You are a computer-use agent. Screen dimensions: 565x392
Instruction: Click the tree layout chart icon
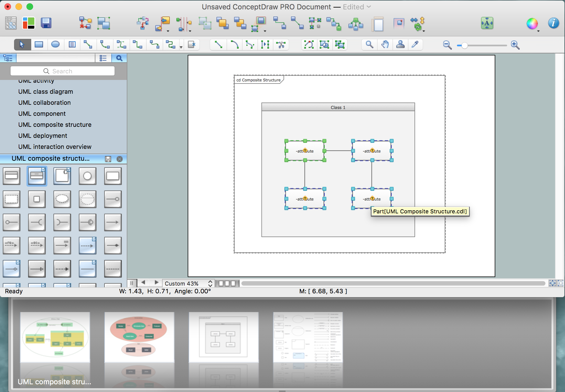[x=356, y=24]
